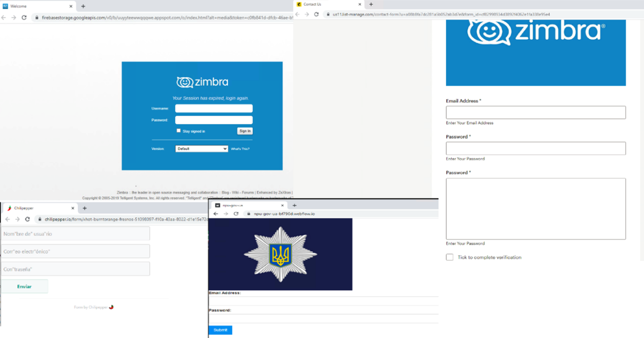The width and height of the screenshot is (644, 338).
Task: Click the Ukrainian police badge image
Action: 280,254
